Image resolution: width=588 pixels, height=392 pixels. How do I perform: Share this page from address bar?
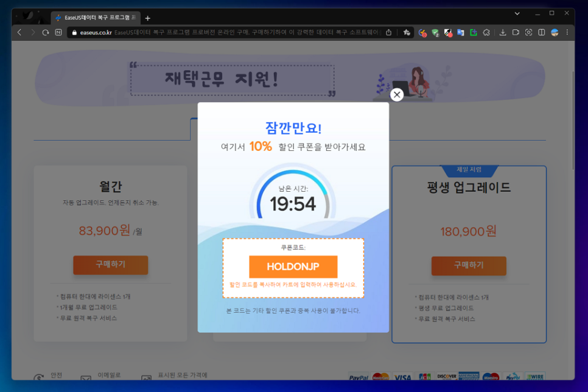click(389, 33)
